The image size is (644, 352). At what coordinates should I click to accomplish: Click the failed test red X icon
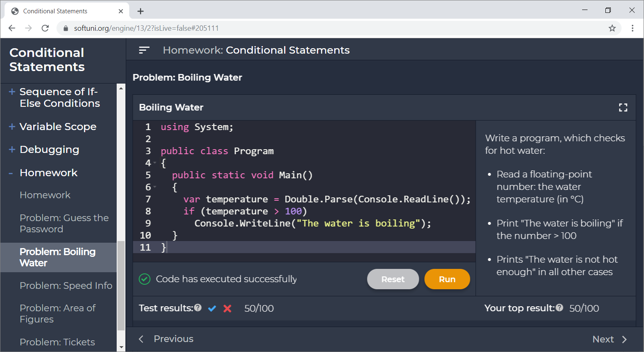click(x=227, y=308)
